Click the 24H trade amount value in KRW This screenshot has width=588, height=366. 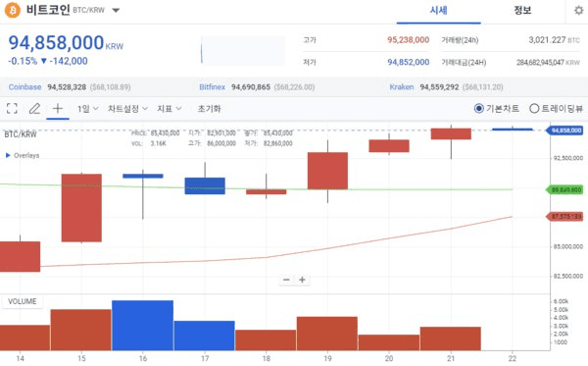point(548,63)
